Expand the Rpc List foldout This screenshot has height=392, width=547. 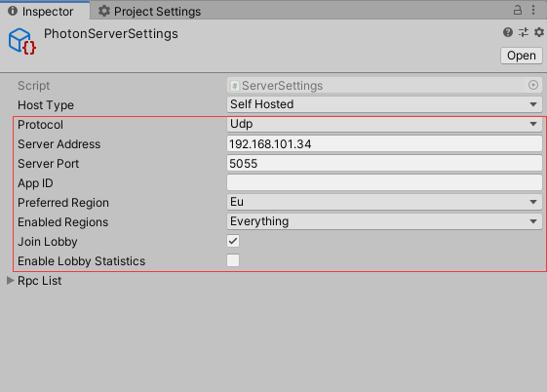[11, 281]
